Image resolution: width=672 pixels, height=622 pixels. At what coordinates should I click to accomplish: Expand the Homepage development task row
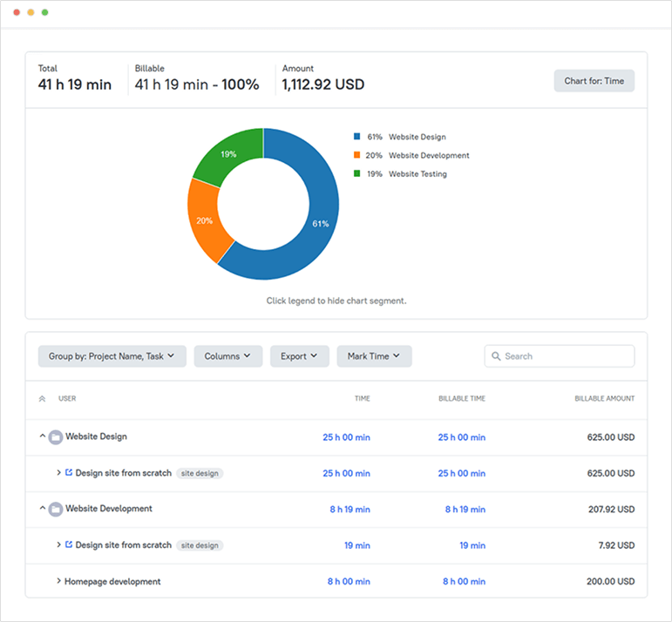click(x=58, y=581)
